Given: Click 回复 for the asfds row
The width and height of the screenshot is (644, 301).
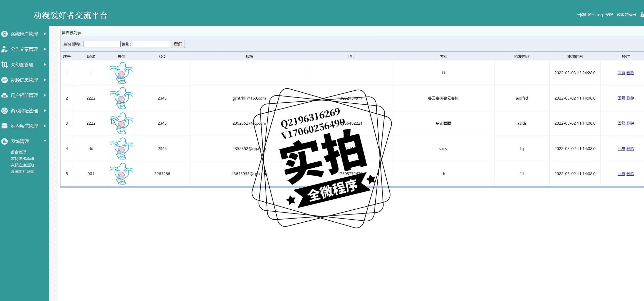Looking at the screenshot, I should click(x=621, y=123).
